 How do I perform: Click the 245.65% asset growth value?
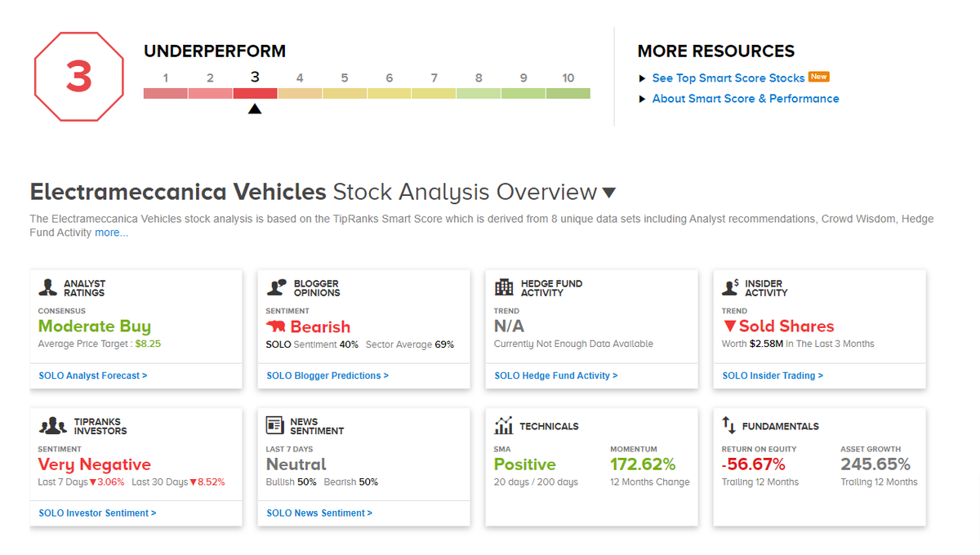coord(875,464)
